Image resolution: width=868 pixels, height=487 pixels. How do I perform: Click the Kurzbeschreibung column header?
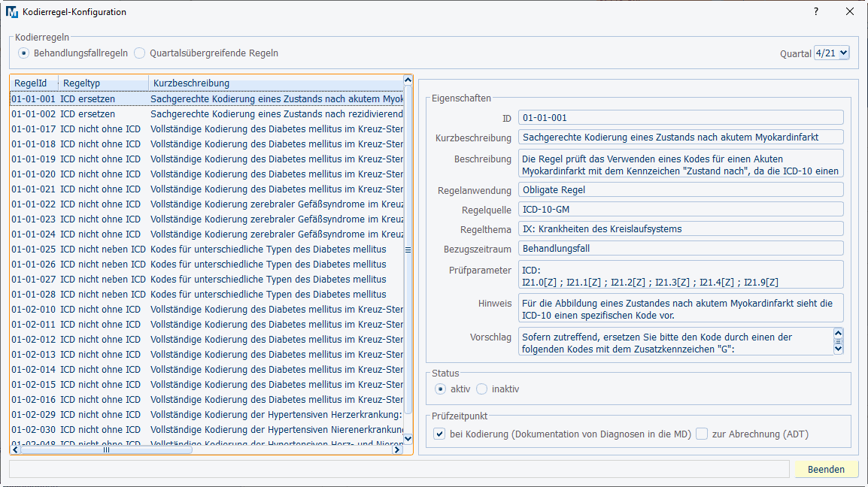[x=275, y=83]
